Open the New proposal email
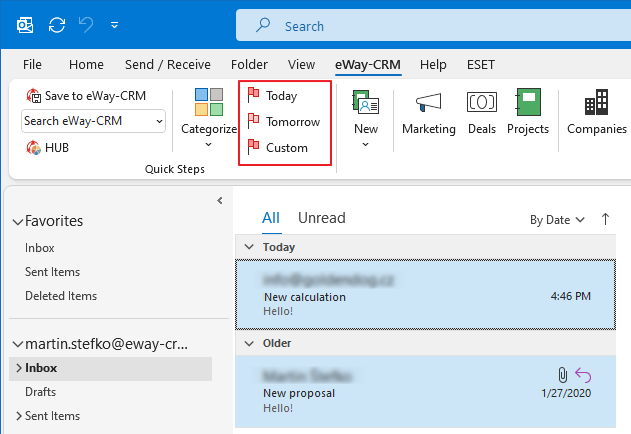The width and height of the screenshot is (631, 434). [425, 391]
